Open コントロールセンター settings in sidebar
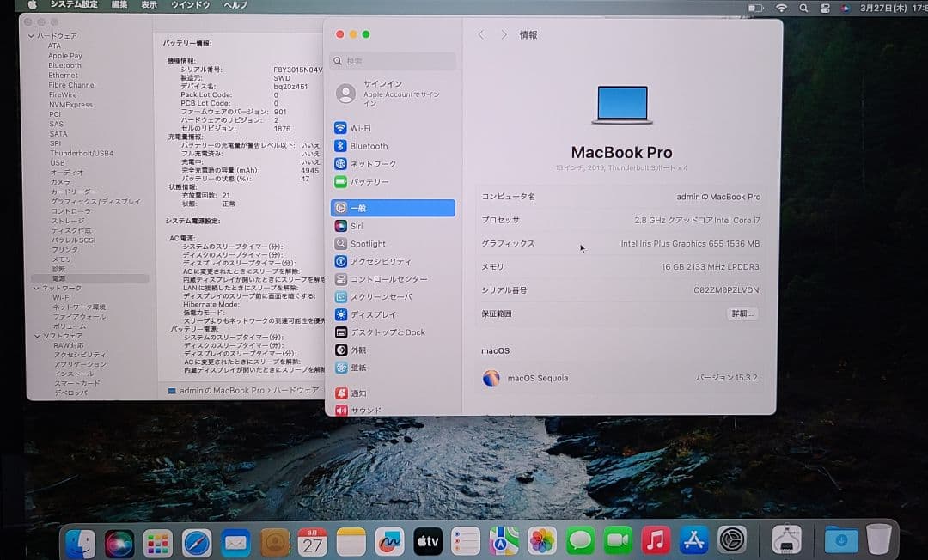 [393, 279]
